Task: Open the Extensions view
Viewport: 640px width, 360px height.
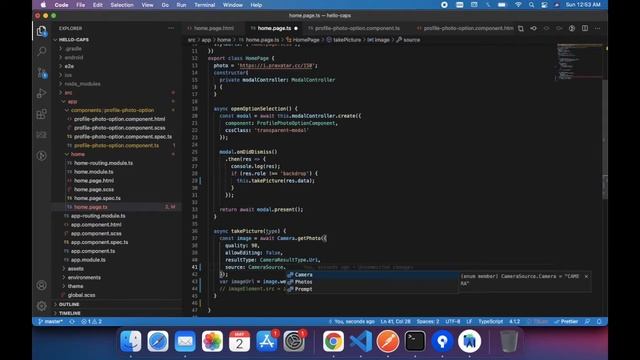Action: (41, 114)
